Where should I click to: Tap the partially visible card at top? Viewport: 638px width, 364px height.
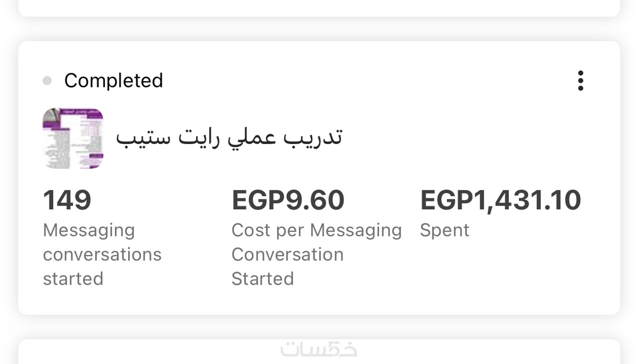point(319,8)
